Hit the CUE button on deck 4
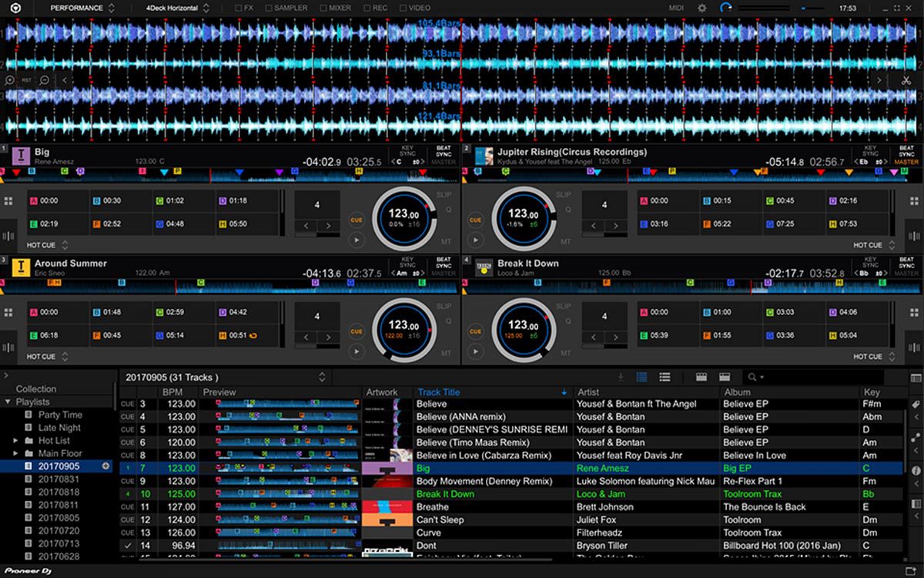This screenshot has height=578, width=924. click(475, 331)
